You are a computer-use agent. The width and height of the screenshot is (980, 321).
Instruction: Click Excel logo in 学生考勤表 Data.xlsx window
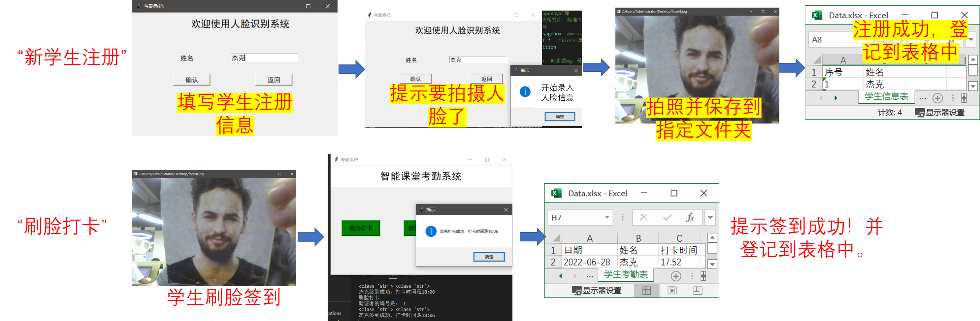click(x=556, y=193)
